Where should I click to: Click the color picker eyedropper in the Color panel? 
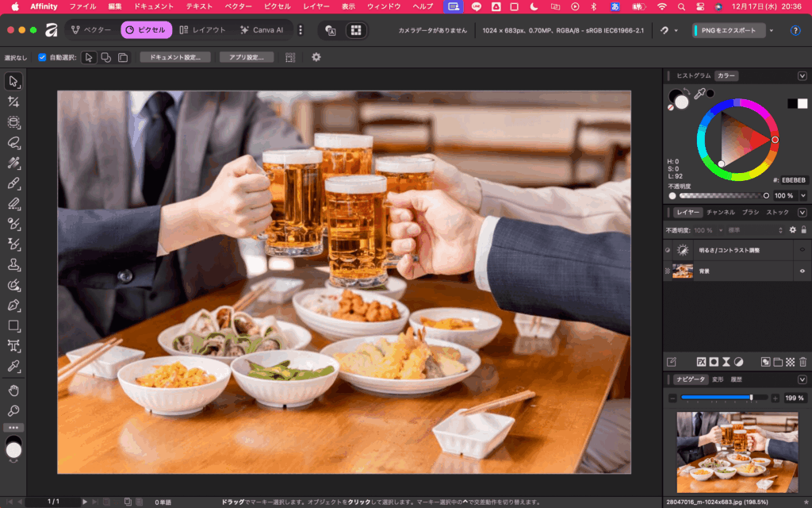pos(700,94)
